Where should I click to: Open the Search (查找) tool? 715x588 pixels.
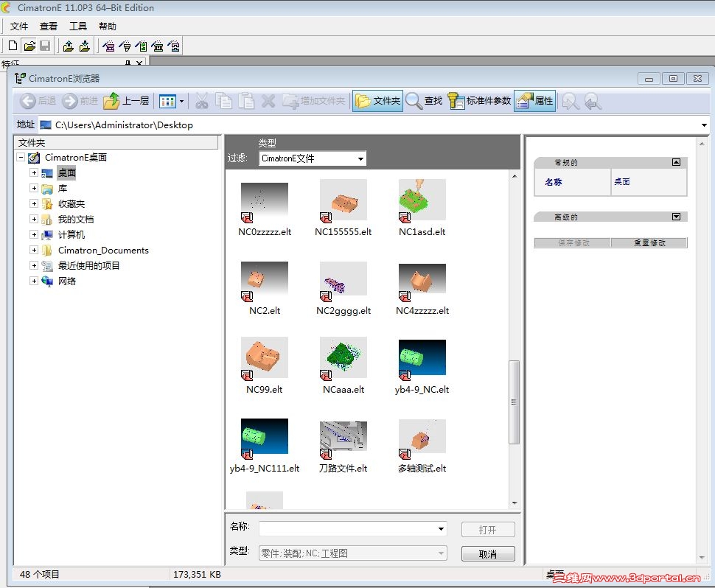(x=424, y=101)
